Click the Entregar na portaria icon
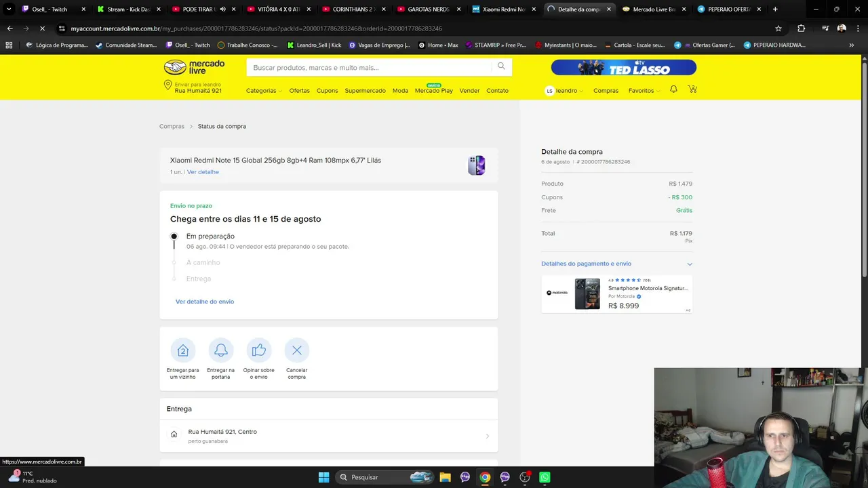 point(221,350)
